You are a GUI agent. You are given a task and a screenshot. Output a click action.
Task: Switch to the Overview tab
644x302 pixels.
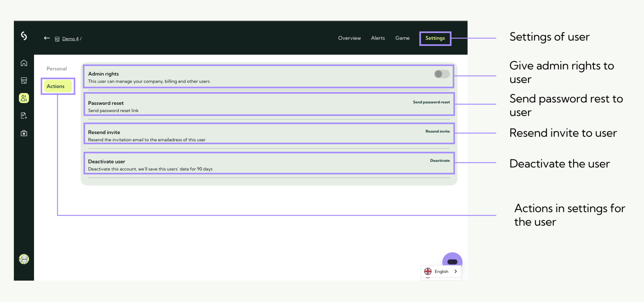pyautogui.click(x=349, y=38)
